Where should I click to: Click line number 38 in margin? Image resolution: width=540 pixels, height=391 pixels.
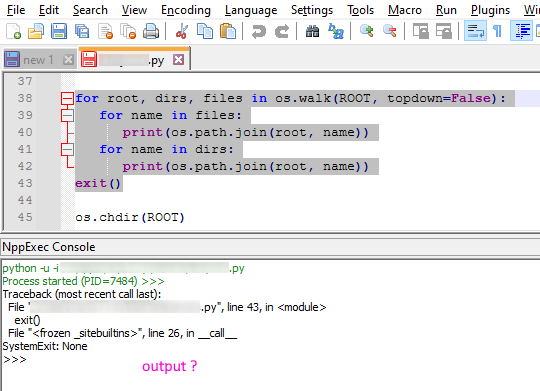[25, 99]
